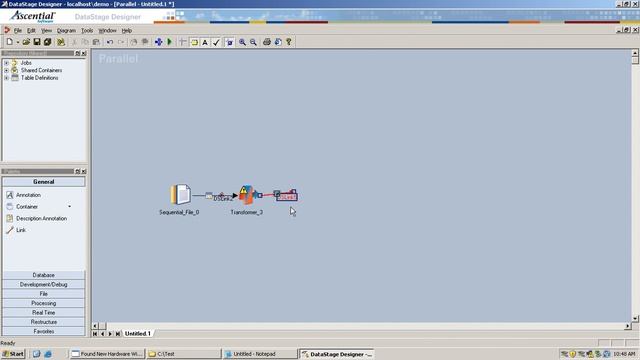The width and height of the screenshot is (640, 360).
Task: Close the repository panel
Action: 84,53
